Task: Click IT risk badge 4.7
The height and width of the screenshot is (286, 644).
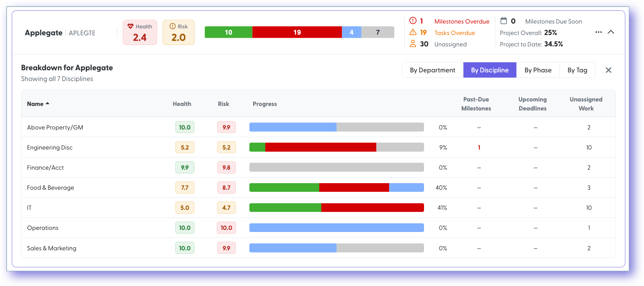Action: pos(226,208)
